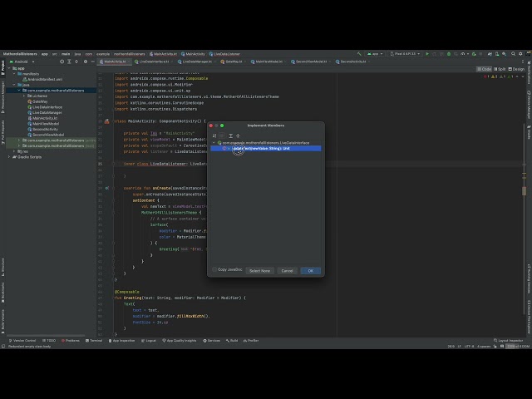
Task: Open the Version Control tool window
Action: pyautogui.click(x=22, y=340)
